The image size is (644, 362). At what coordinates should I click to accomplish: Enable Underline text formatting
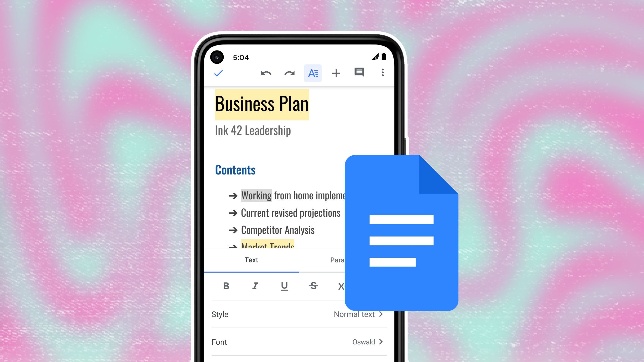coord(284,285)
